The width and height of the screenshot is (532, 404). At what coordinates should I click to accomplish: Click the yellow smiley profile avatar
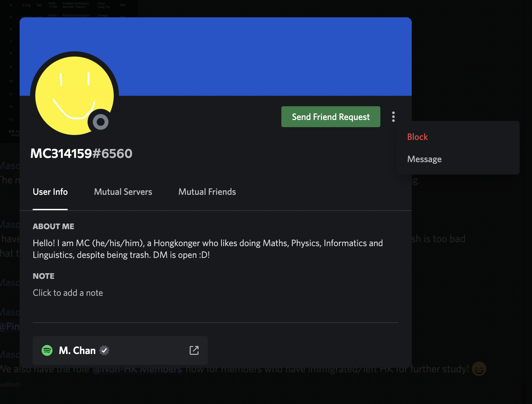pos(75,95)
